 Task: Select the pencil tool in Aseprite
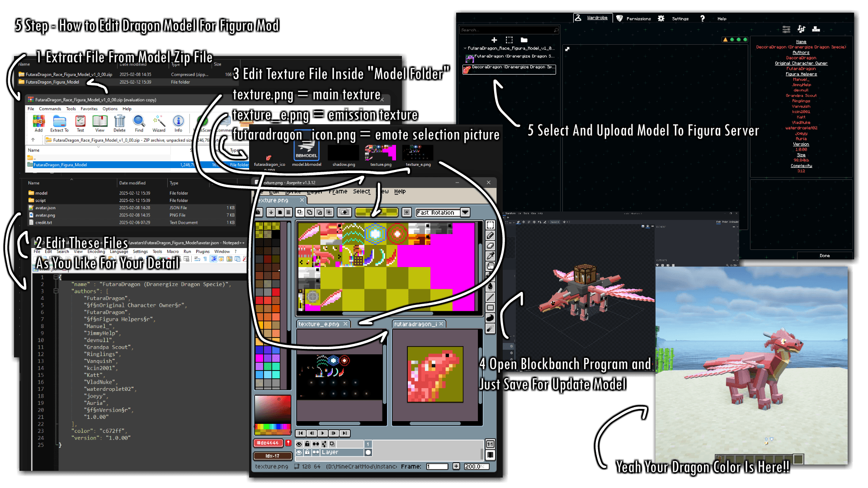click(x=490, y=235)
